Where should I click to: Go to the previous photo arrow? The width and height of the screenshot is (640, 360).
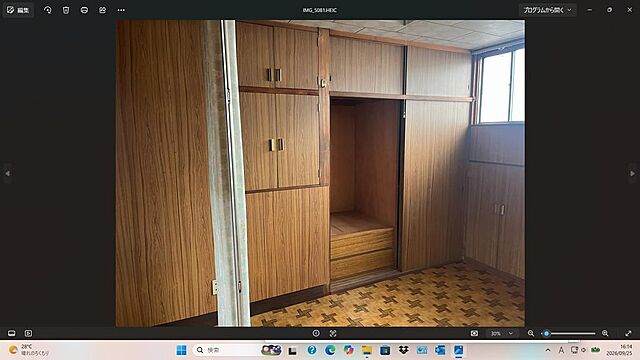(7, 173)
